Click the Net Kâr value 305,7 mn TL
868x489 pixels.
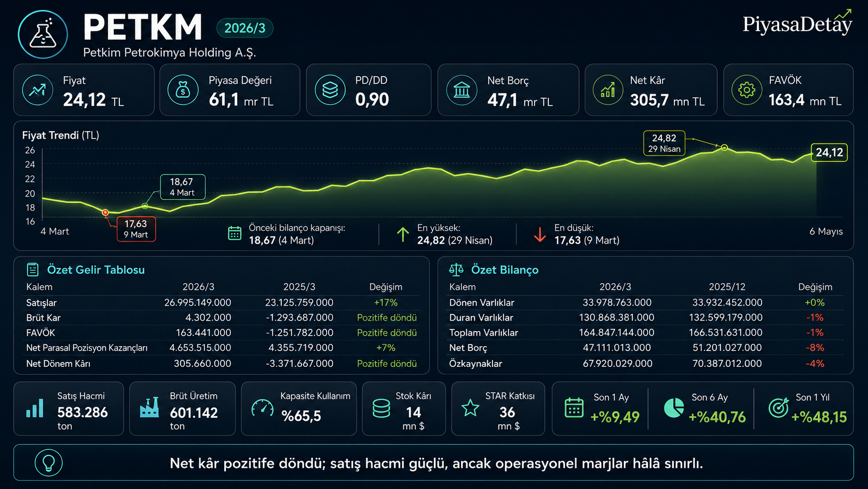(667, 100)
